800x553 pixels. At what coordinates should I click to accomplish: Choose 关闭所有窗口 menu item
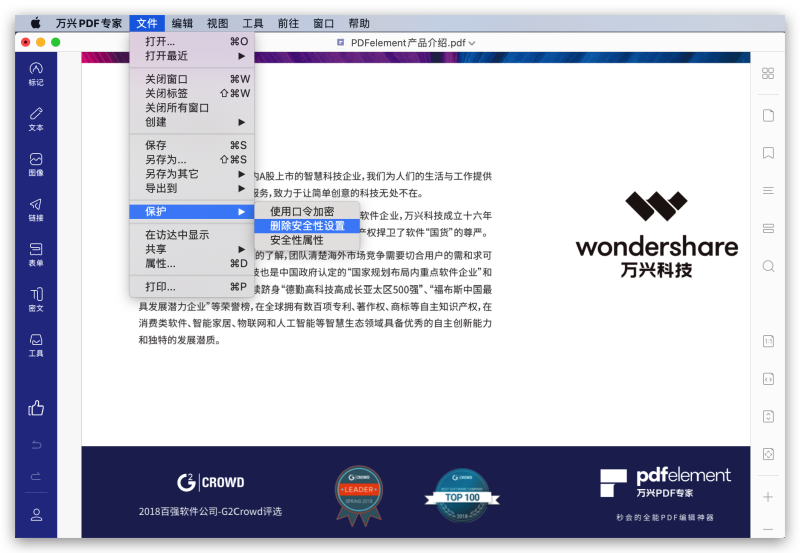point(192,108)
